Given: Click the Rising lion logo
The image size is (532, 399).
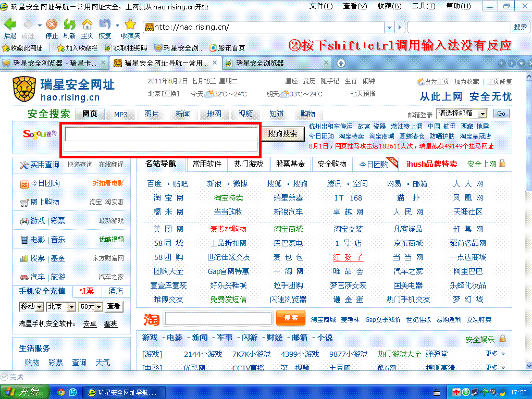Looking at the screenshot, I should (24, 89).
